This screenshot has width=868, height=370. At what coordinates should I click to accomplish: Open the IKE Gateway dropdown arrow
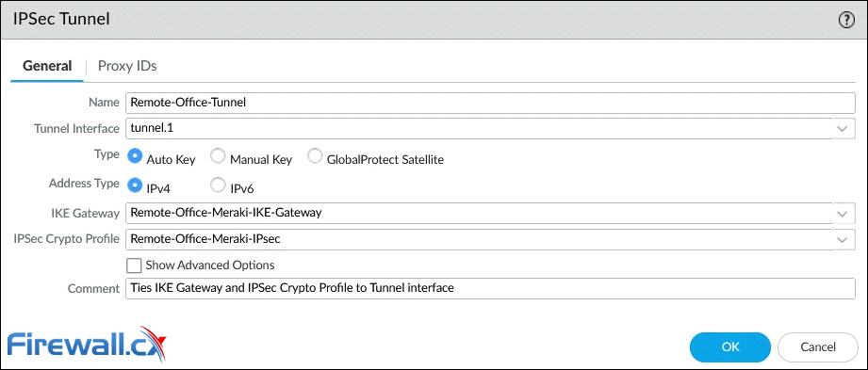coord(842,213)
